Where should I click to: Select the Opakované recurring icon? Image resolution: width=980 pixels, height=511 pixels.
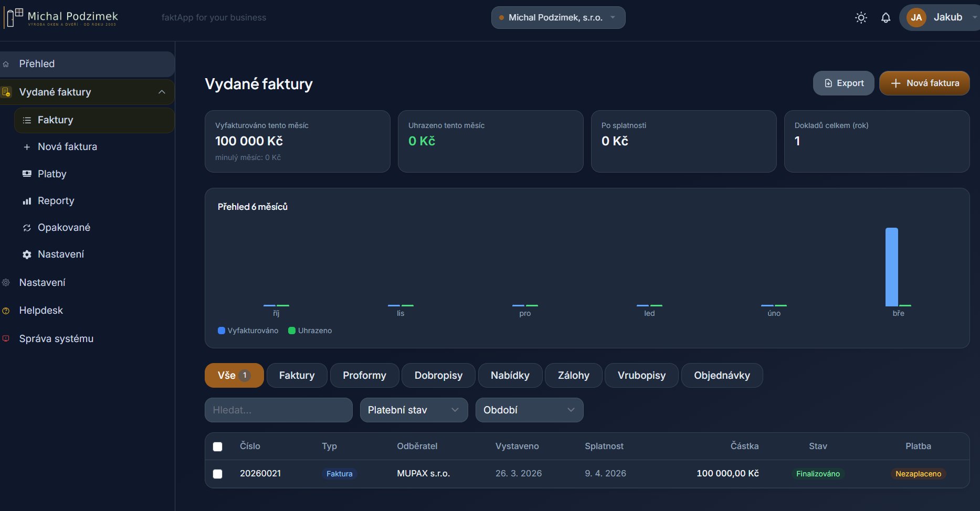pyautogui.click(x=27, y=228)
